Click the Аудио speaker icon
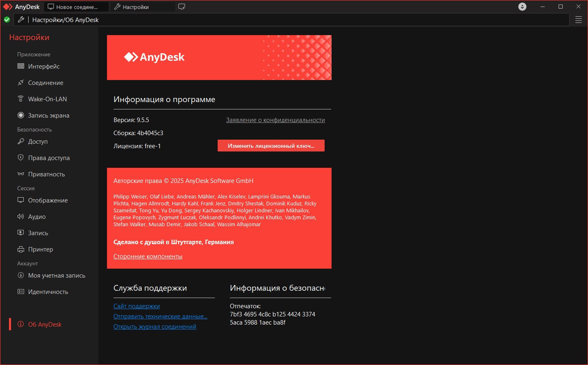588x365 pixels. coord(21,216)
